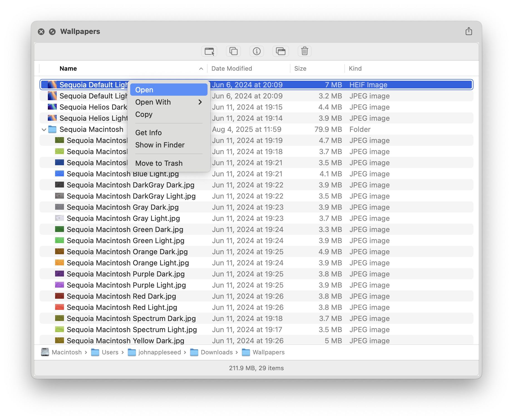Image resolution: width=513 pixels, height=420 pixels.
Task: Click the trash icon in the toolbar
Action: (304, 51)
